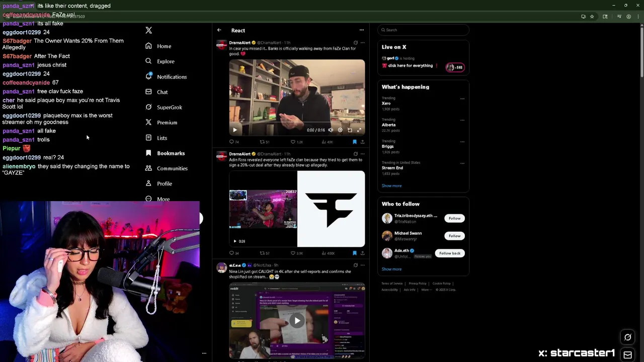Go to Home in X sidebar
The height and width of the screenshot is (362, 644).
[158, 46]
